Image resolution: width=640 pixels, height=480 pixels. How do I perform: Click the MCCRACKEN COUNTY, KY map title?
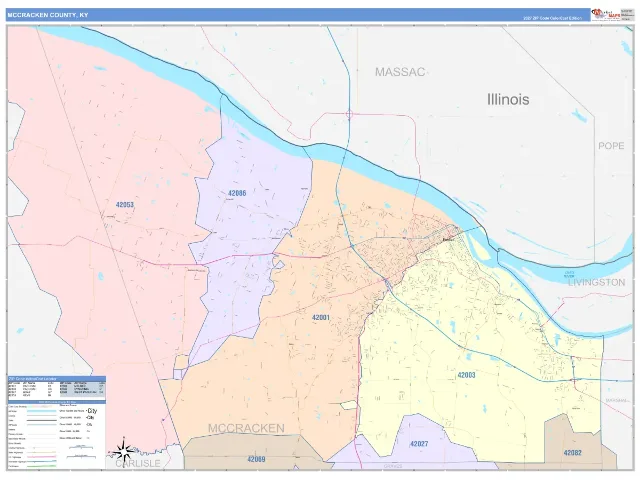[x=48, y=15]
